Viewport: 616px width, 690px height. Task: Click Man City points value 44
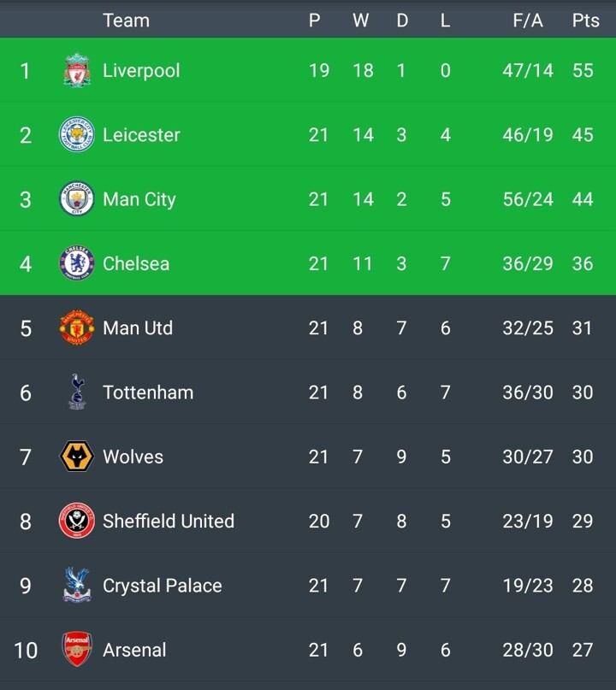(583, 199)
